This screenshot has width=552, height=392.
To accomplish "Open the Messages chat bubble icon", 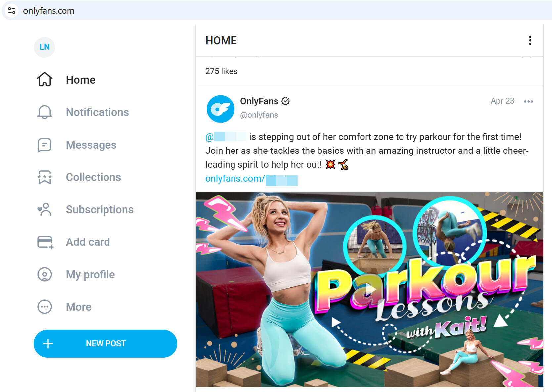I will click(45, 145).
